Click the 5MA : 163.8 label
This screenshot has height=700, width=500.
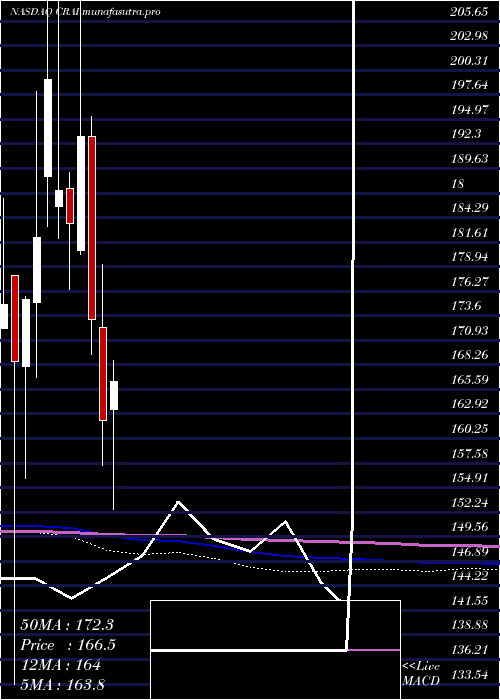62,684
